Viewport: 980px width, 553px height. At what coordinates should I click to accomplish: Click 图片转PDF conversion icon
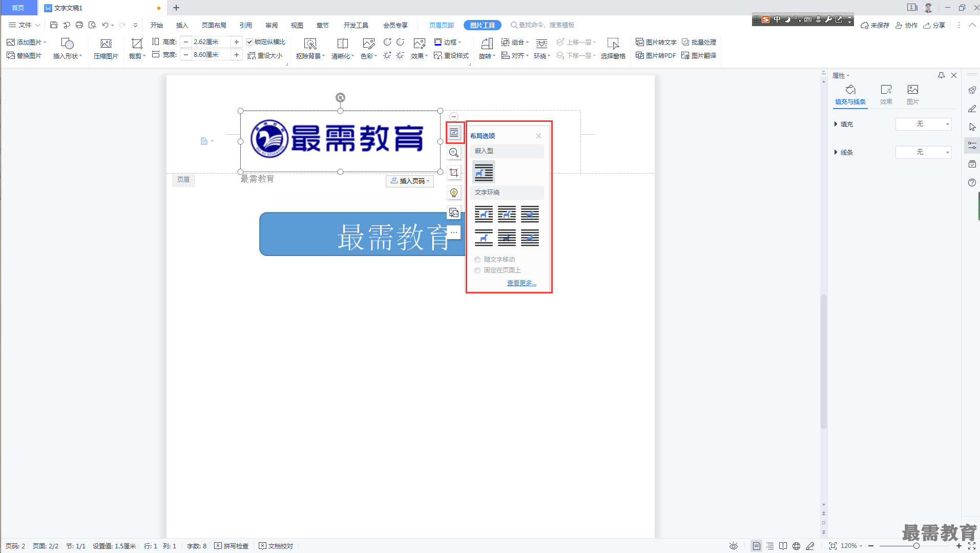[639, 55]
